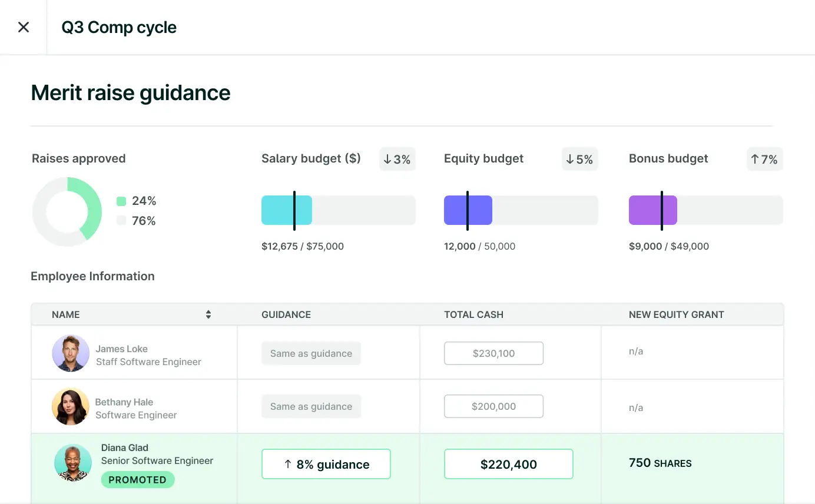Close the Q3 Comp cycle panel
815x504 pixels.
pyautogui.click(x=24, y=27)
